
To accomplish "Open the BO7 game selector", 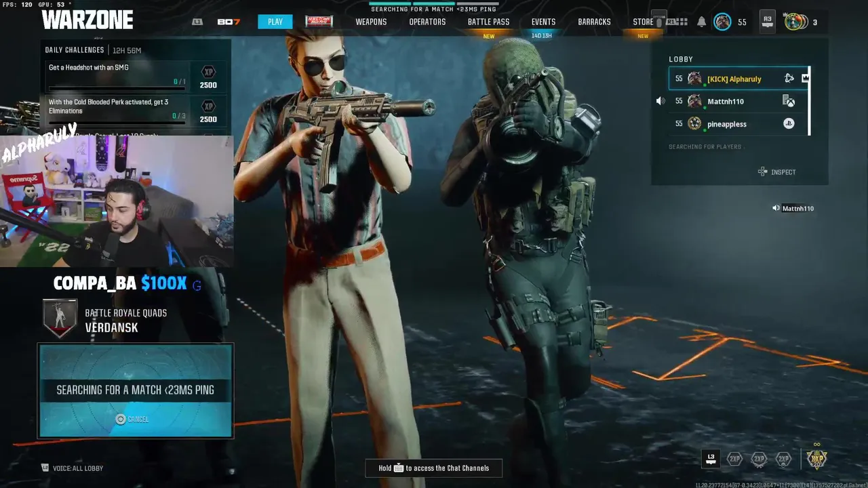I will tap(229, 22).
